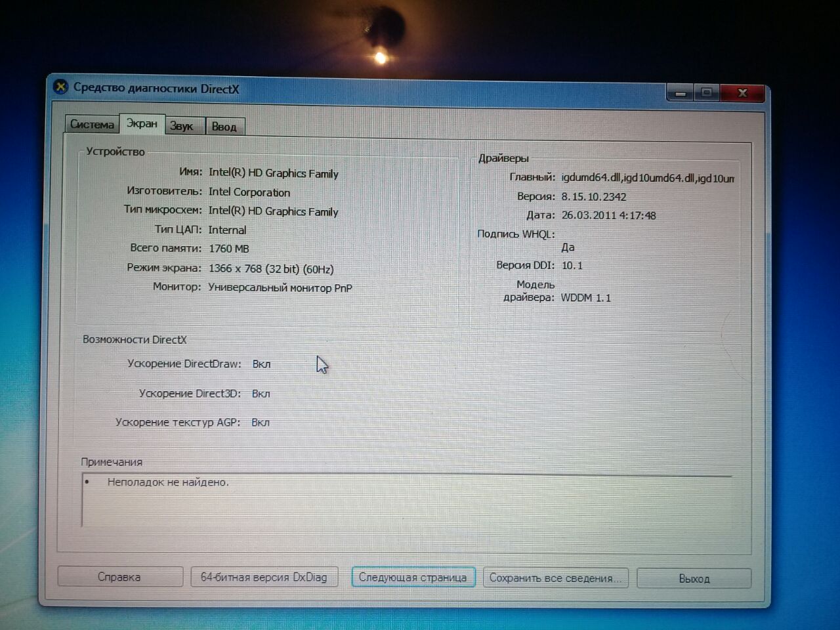The image size is (840, 630).
Task: Click driver version 8.15.10.2342
Action: pos(594,197)
